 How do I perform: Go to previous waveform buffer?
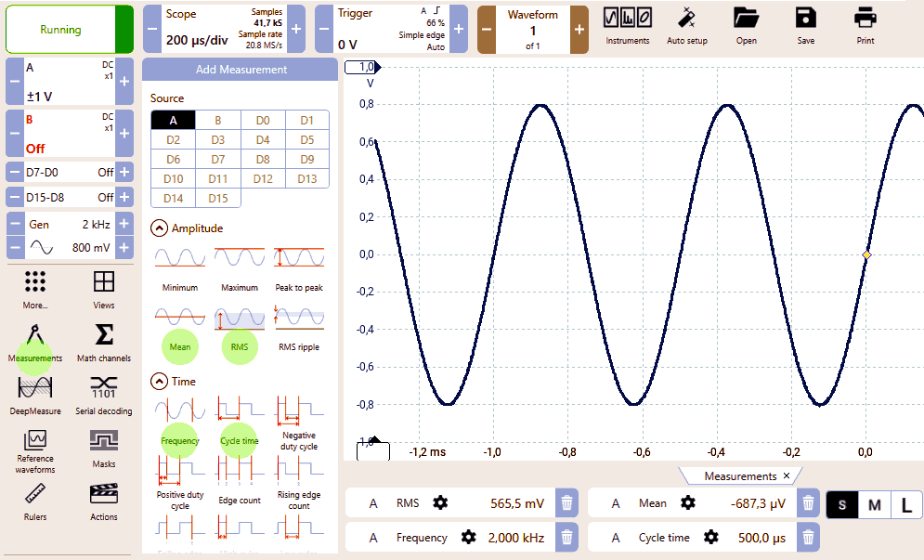487,30
